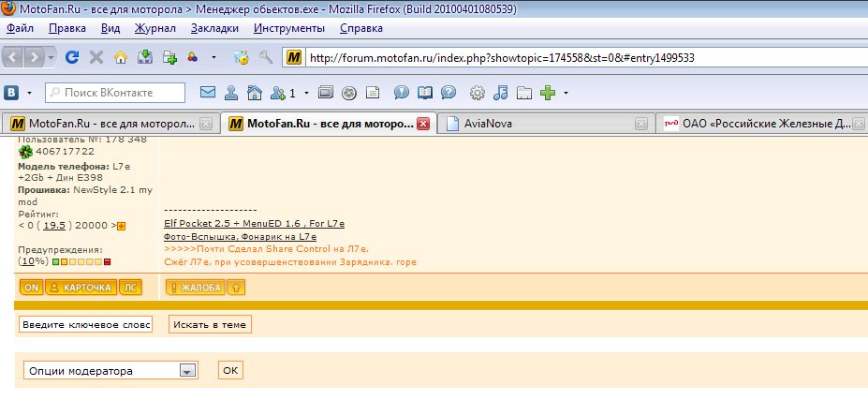Click the ON status button
868x415 pixels.
click(32, 289)
